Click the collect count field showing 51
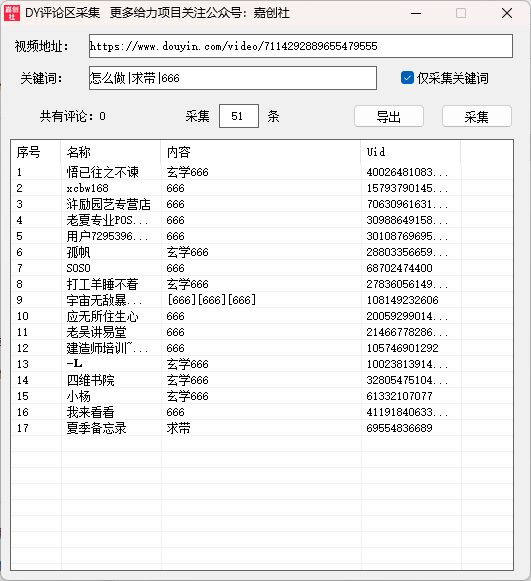 239,116
